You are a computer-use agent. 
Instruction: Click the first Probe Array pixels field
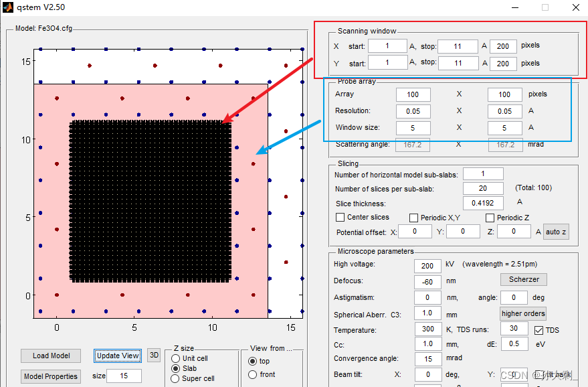coord(413,94)
